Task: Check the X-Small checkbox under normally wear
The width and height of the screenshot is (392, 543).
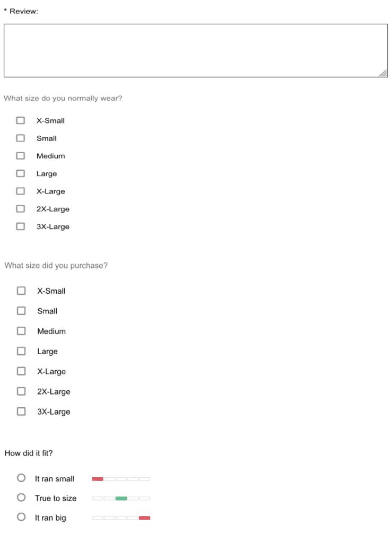Action: pyautogui.click(x=21, y=120)
